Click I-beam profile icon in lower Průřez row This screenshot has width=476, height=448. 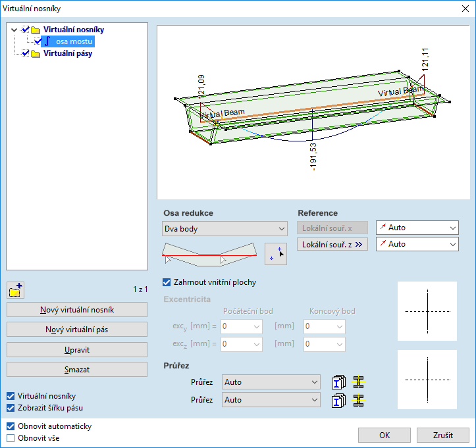point(358,400)
